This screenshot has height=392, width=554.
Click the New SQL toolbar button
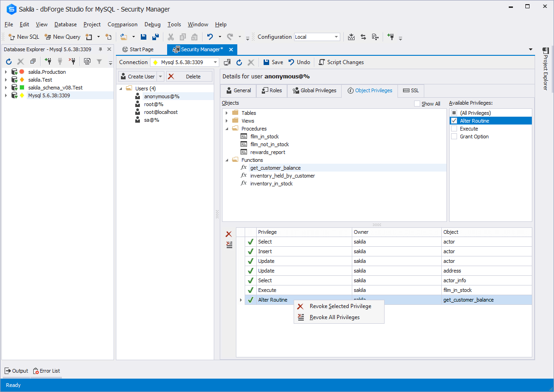[x=24, y=37]
